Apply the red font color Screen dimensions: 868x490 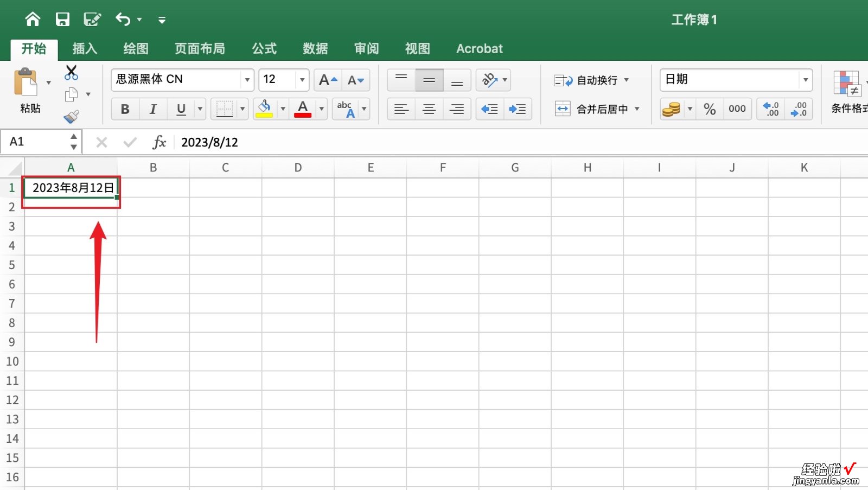(303, 109)
